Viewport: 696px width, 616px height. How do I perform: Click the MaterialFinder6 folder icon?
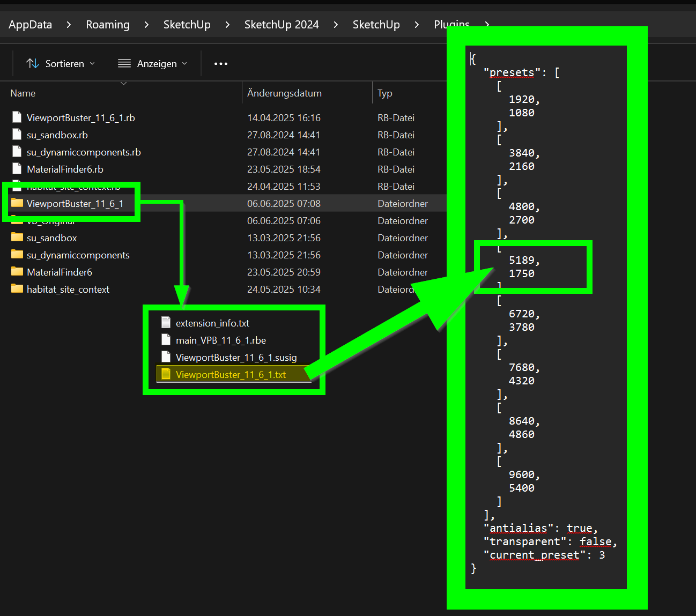[17, 272]
